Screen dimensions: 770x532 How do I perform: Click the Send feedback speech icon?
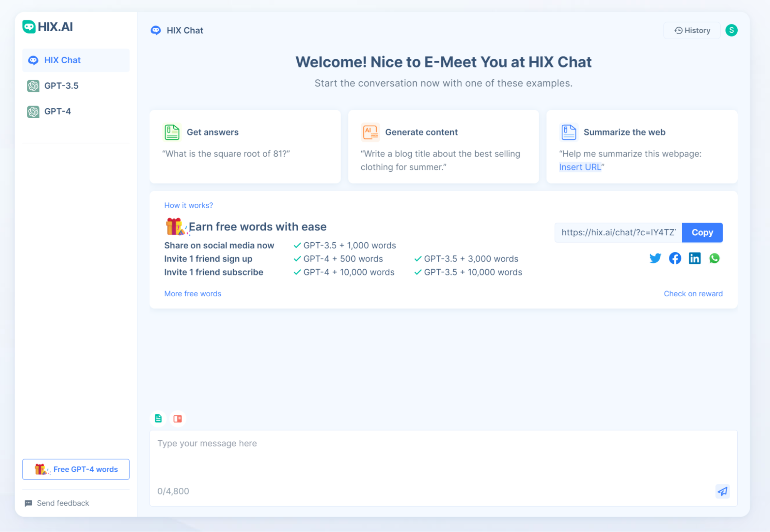pos(29,503)
